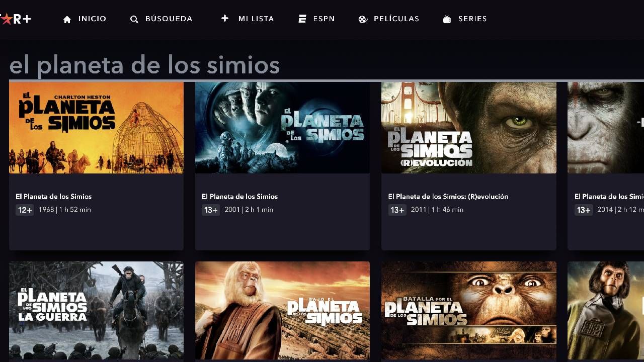Click the Star+ logo
Viewport: 644px width, 362px height.
click(x=16, y=19)
